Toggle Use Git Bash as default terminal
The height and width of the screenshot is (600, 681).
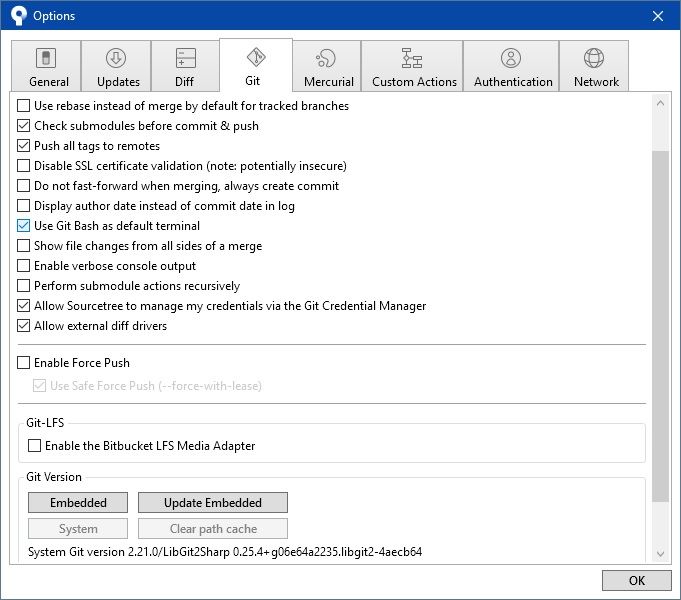(23, 225)
